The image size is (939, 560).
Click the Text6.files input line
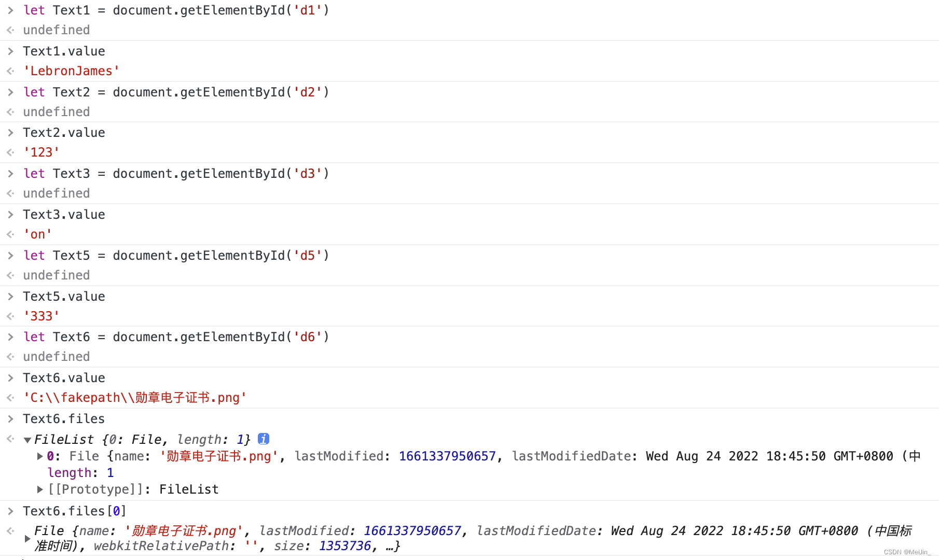(x=64, y=419)
